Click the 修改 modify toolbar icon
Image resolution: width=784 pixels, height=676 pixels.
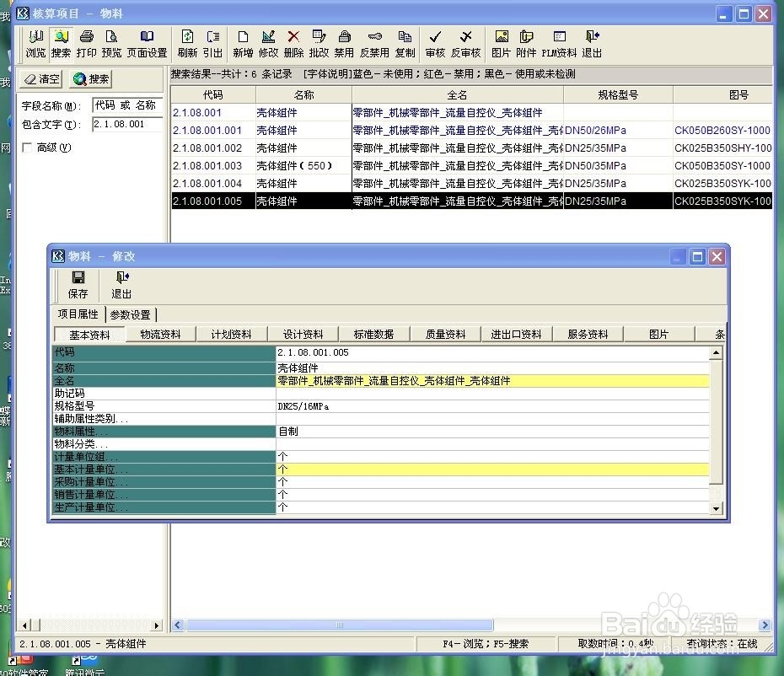pyautogui.click(x=269, y=44)
